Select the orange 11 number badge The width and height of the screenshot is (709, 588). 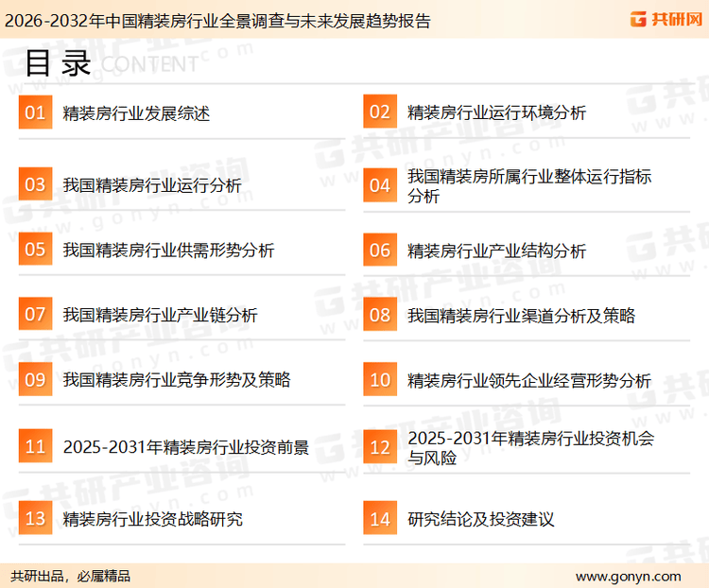[x=35, y=446]
